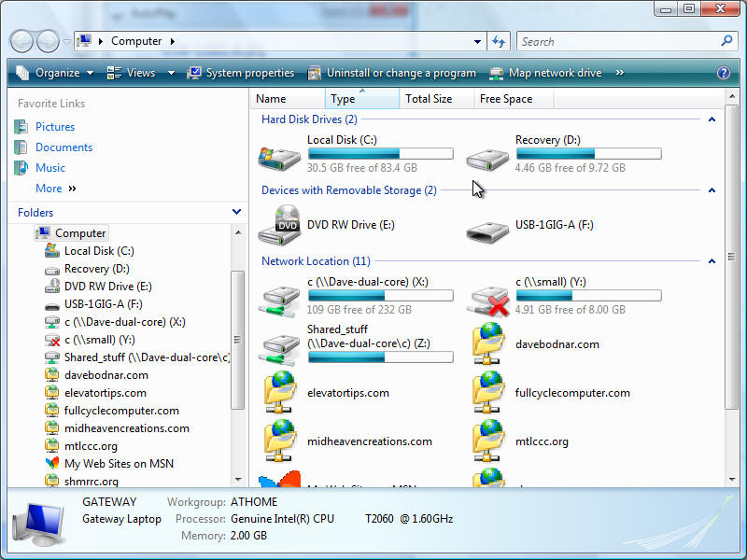Sort by the Free Space column header
The image size is (747, 560).
tap(506, 99)
